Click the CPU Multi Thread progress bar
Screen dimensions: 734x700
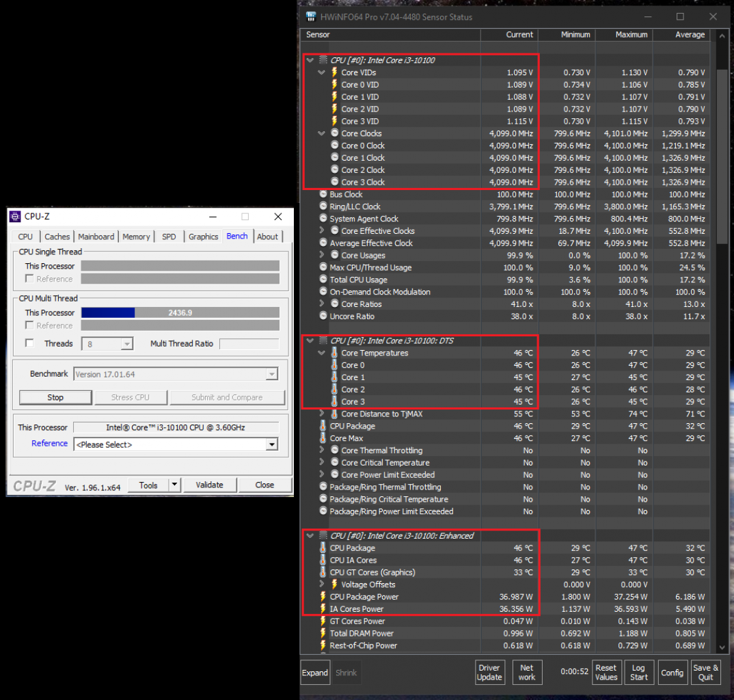coord(180,312)
